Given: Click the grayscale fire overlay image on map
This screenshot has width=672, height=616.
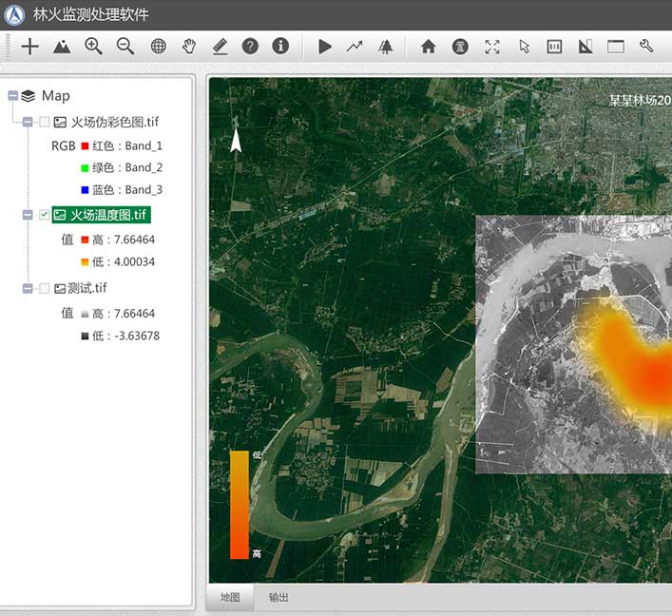Looking at the screenshot, I should tap(573, 345).
